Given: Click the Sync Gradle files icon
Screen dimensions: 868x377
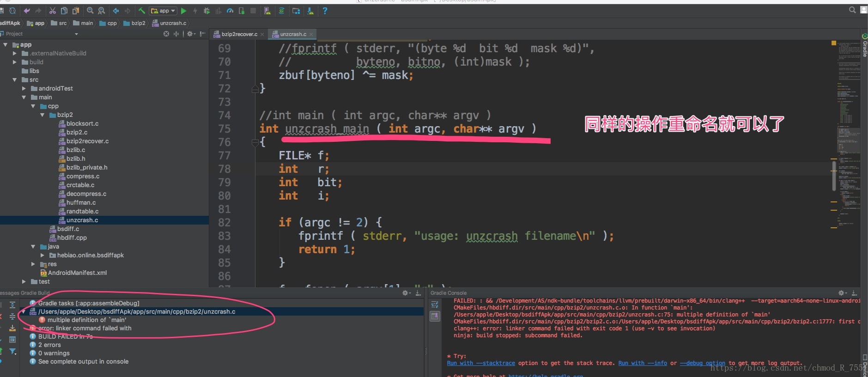Looking at the screenshot, I should point(281,11).
